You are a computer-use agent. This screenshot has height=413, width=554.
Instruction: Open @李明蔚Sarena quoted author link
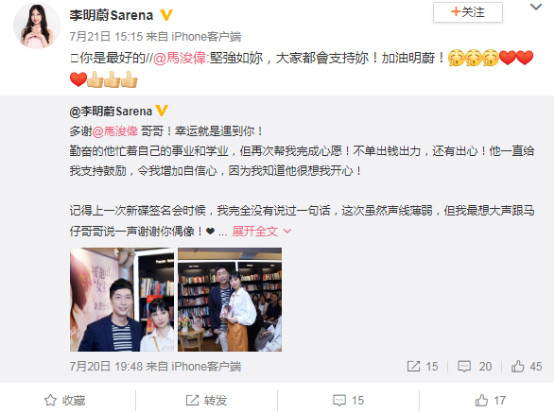[111, 111]
